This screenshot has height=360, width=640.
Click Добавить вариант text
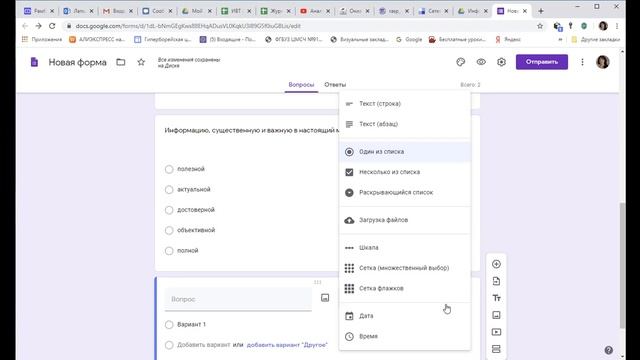204,345
